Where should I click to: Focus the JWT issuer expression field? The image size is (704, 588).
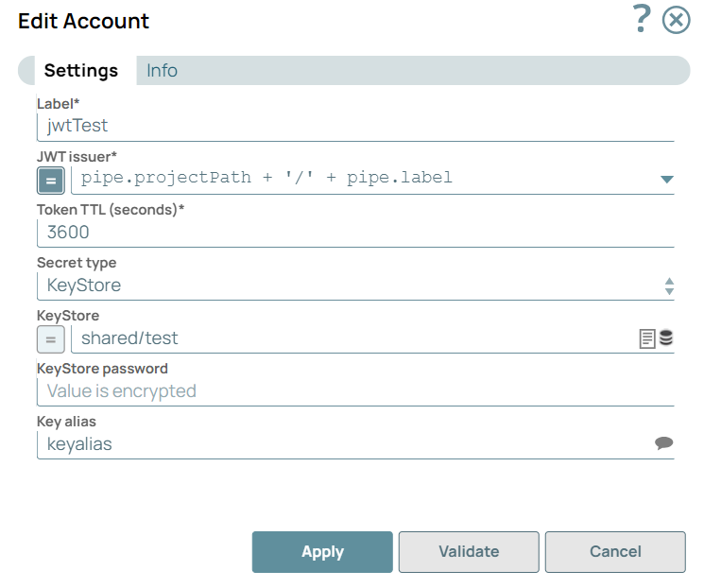click(364, 178)
